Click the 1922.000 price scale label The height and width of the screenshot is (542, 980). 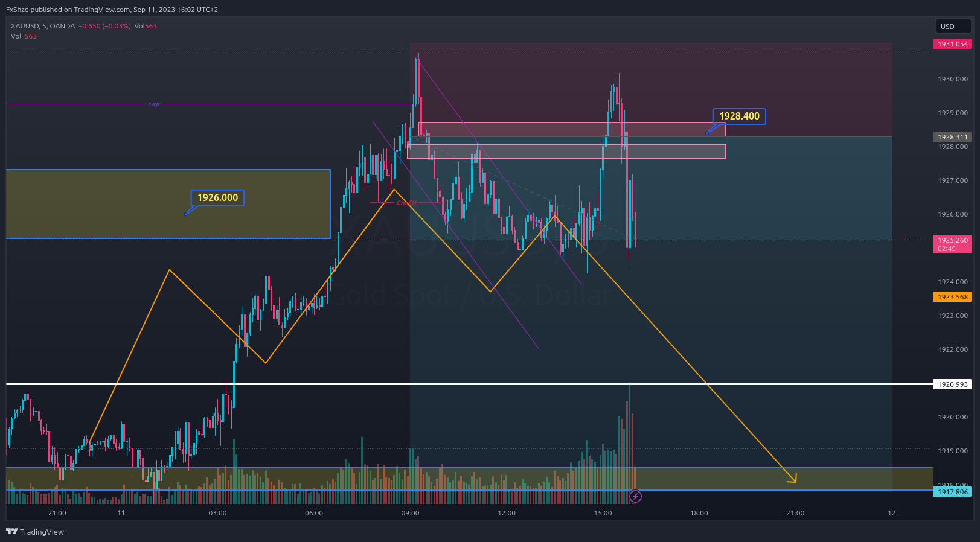pos(952,349)
